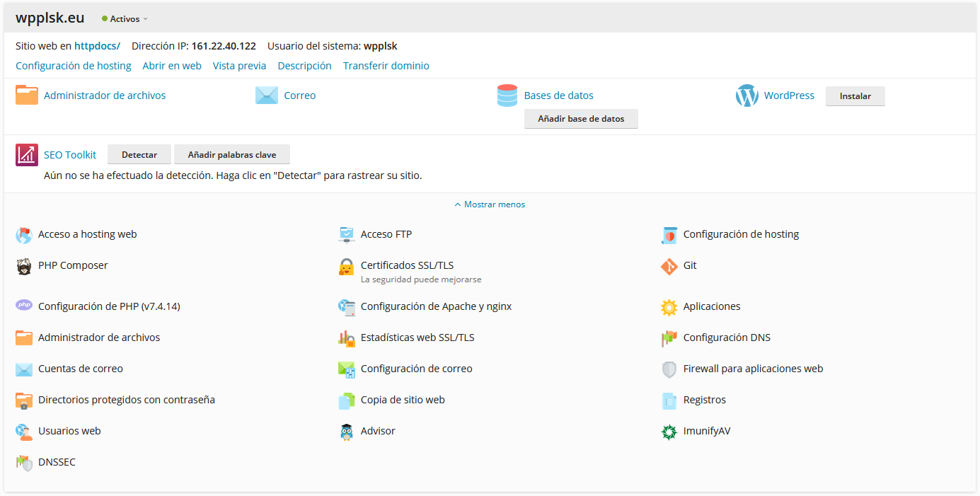The image size is (980, 496).
Task: Click the SEO Toolkit chart icon
Action: tap(27, 154)
